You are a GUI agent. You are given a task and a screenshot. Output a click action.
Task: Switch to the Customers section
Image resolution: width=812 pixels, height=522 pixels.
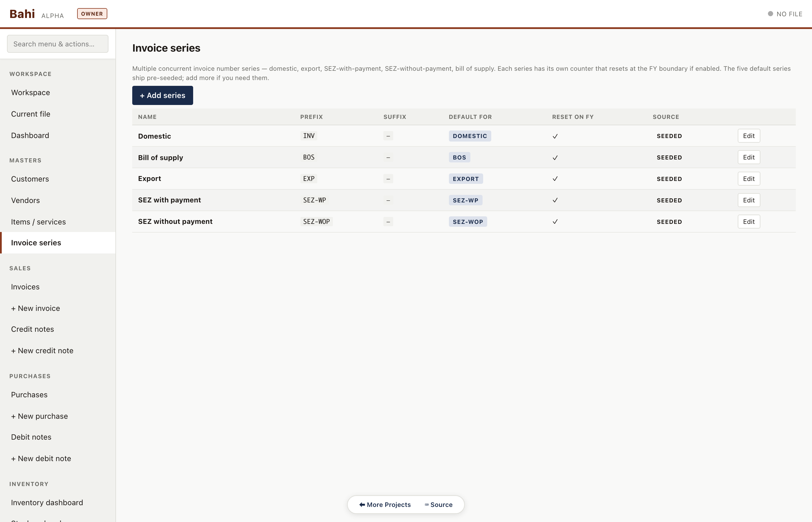pyautogui.click(x=30, y=179)
